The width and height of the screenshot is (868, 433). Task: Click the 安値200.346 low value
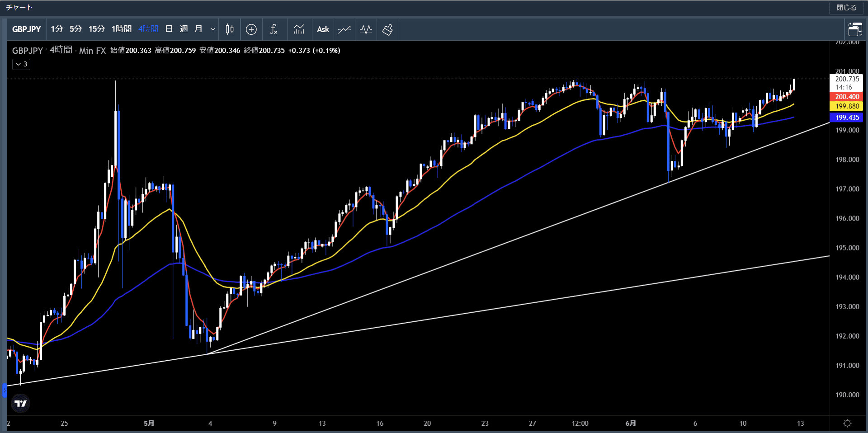coord(220,51)
